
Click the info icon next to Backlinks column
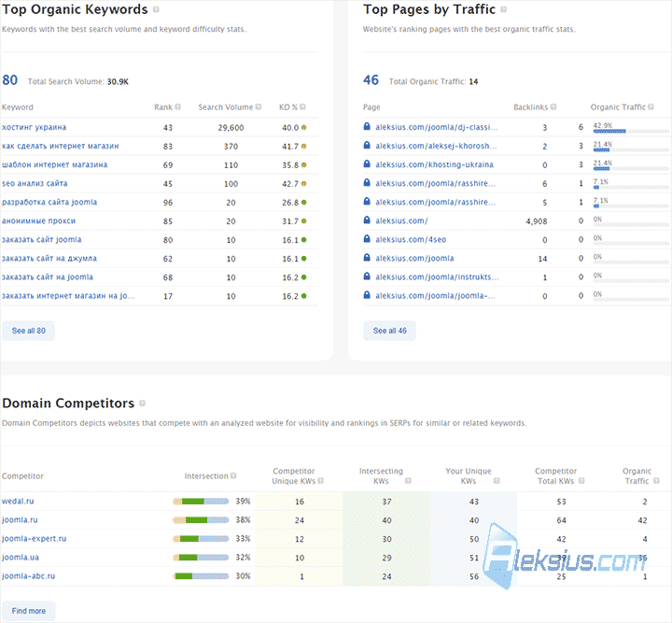tap(553, 106)
